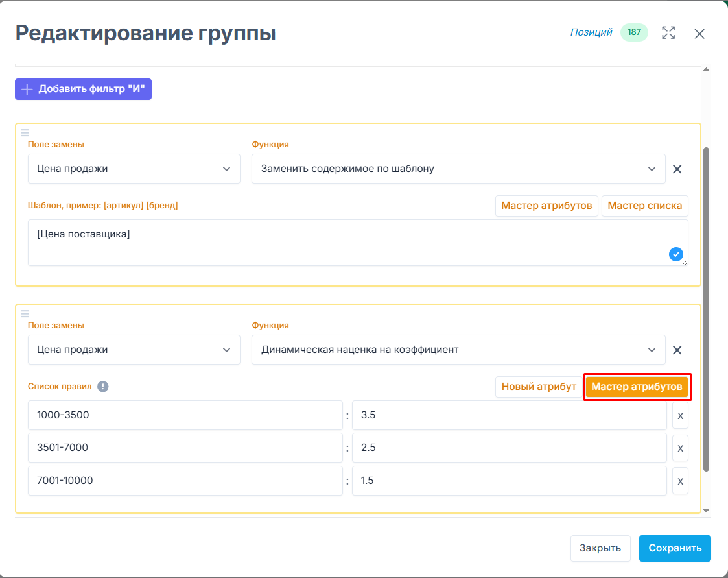Delete the 7001-10000 rule row
Image resolution: width=728 pixels, height=578 pixels.
point(680,481)
